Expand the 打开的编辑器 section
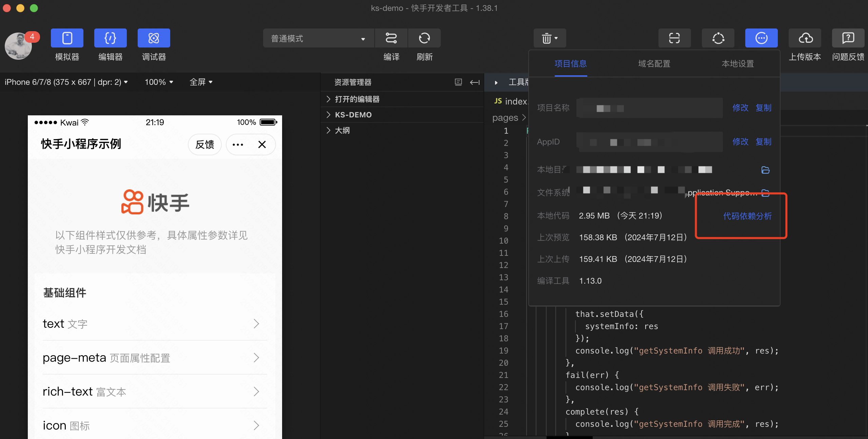868x439 pixels. [x=402, y=99]
